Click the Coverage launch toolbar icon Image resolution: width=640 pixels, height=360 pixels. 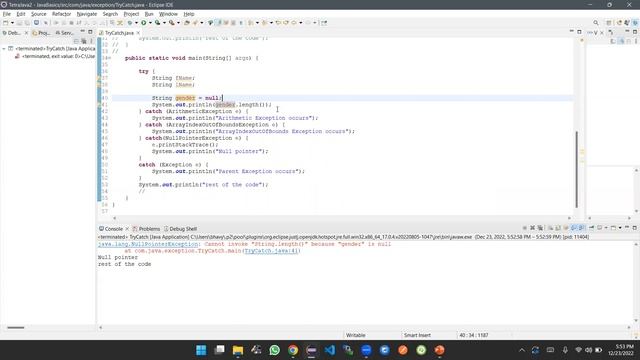point(157,23)
